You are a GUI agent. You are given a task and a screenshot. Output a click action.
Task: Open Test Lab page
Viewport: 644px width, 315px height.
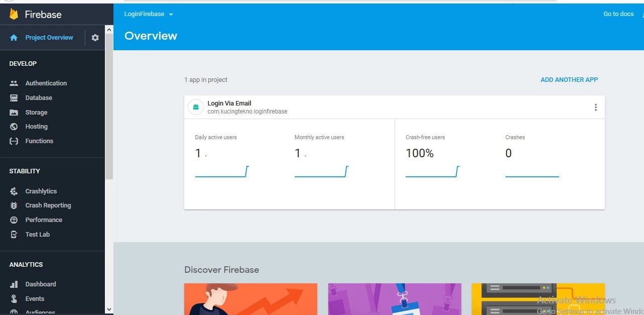coord(38,235)
